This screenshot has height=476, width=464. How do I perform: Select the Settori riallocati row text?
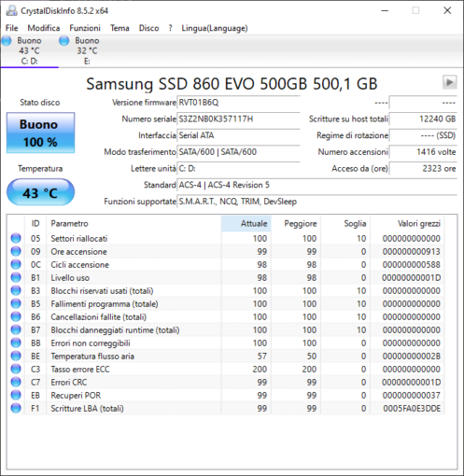pos(79,239)
